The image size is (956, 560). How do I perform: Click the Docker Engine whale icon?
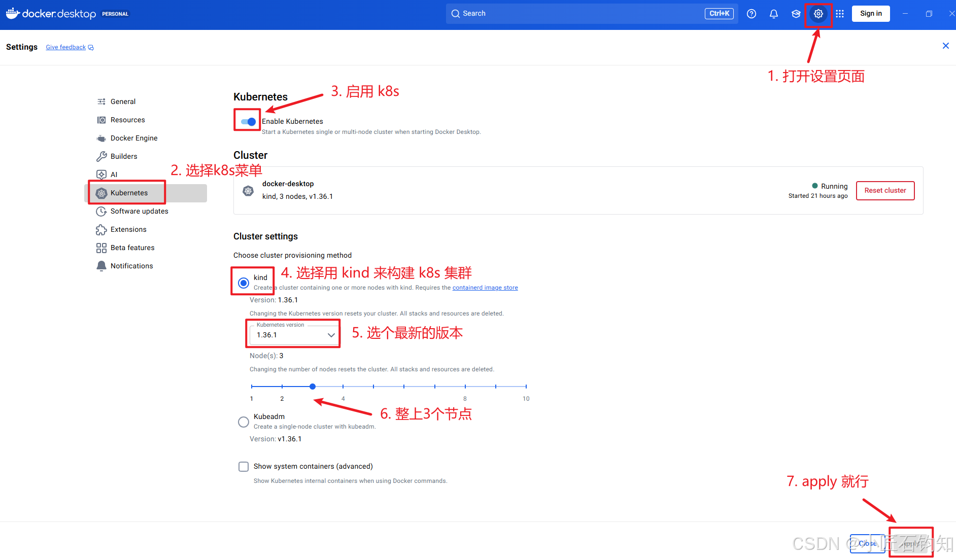[101, 138]
